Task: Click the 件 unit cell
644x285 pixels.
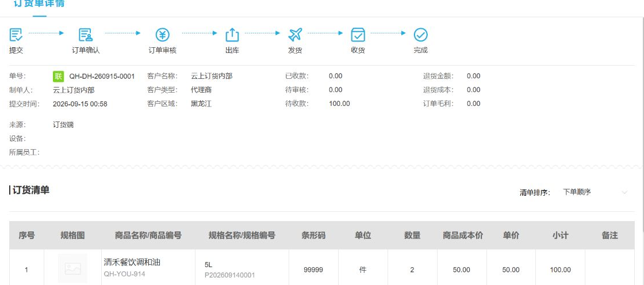Action: [x=363, y=270]
